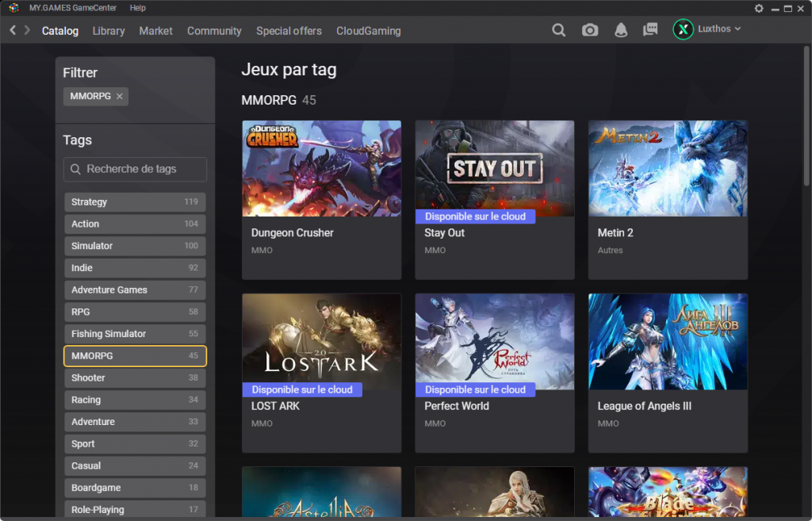Screen dimensions: 812x521
Task: Open the chat messages icon
Action: (650, 29)
